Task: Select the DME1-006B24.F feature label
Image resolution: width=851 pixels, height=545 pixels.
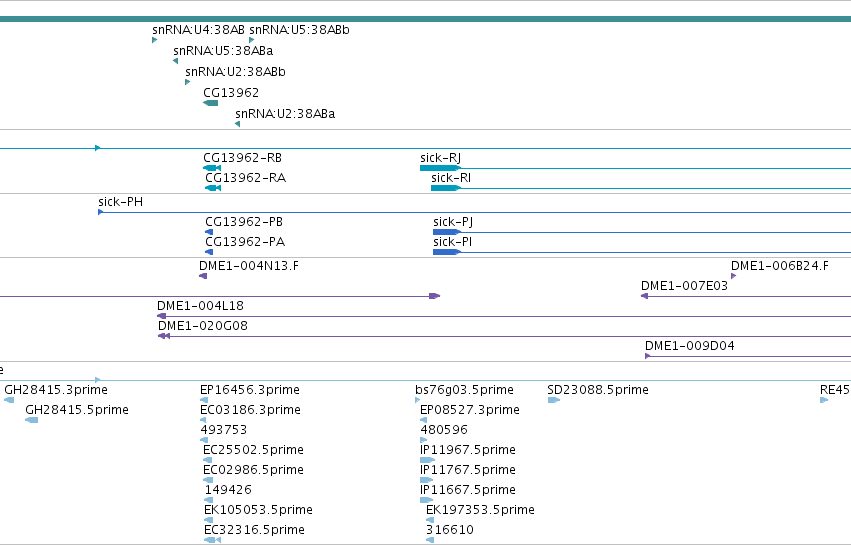Action: [779, 266]
